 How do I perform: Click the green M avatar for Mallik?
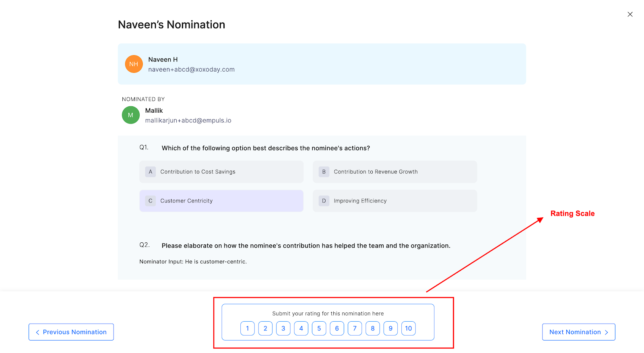[131, 115]
